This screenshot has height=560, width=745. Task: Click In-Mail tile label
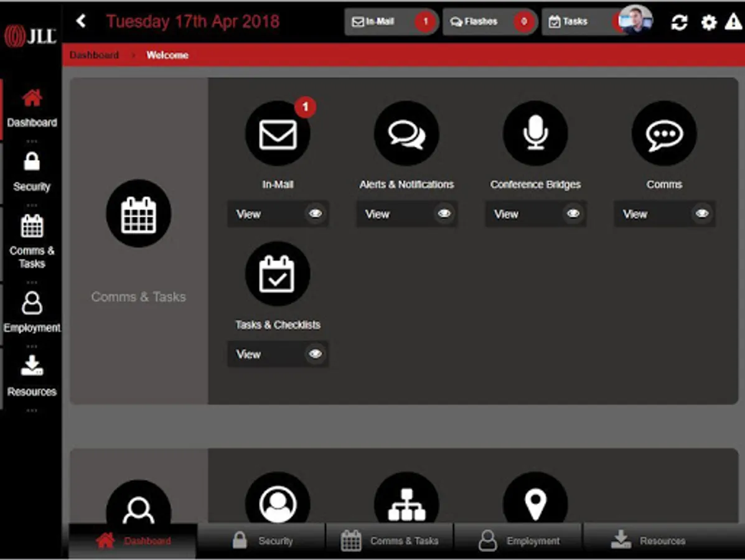[x=278, y=184]
